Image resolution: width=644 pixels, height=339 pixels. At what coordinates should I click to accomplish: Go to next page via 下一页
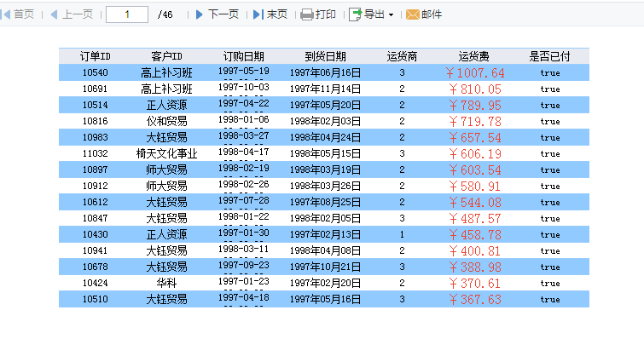pos(223,14)
